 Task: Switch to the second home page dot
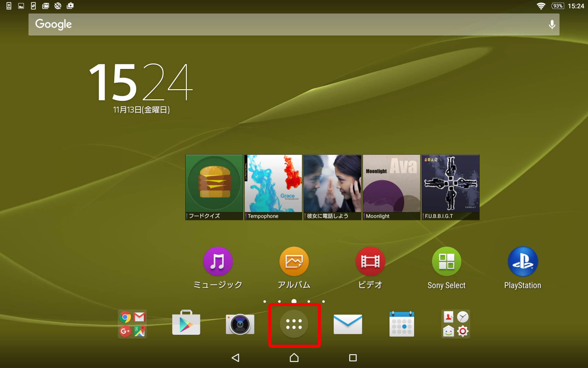tap(279, 301)
